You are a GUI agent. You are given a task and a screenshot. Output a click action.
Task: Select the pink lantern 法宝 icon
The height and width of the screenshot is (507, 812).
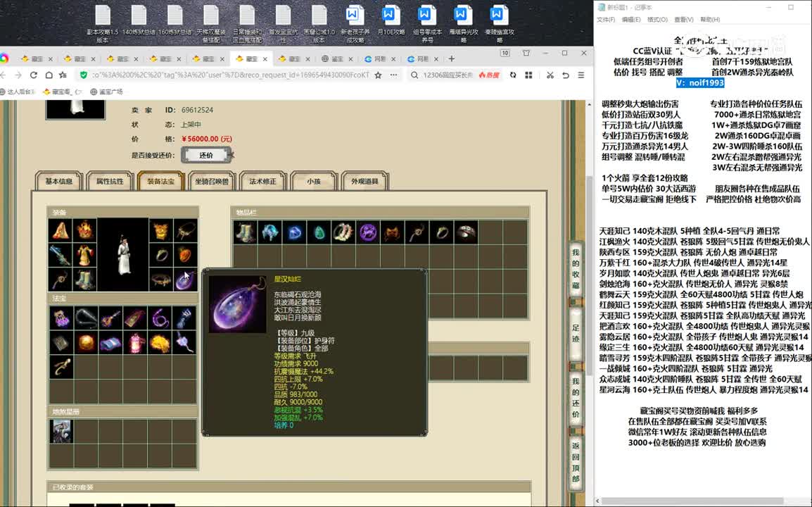click(136, 343)
